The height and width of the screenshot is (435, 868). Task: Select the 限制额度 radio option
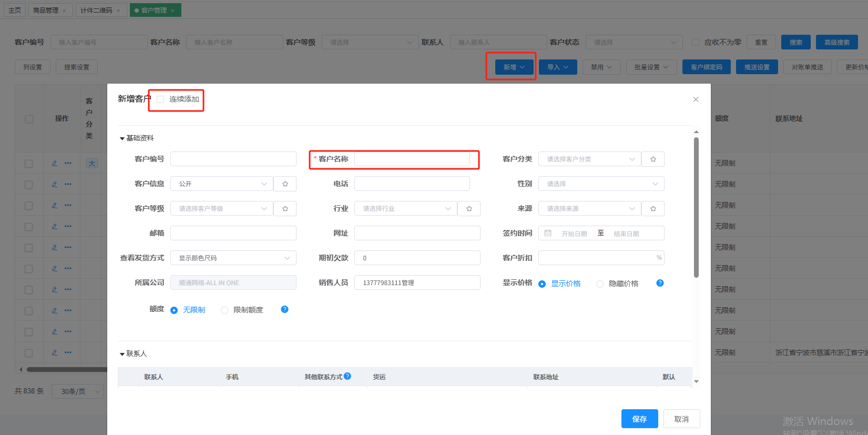tap(224, 310)
